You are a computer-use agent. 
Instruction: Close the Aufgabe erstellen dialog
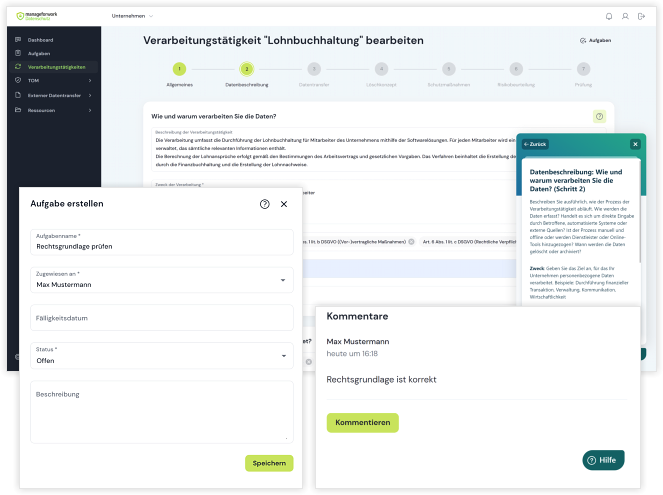[284, 204]
